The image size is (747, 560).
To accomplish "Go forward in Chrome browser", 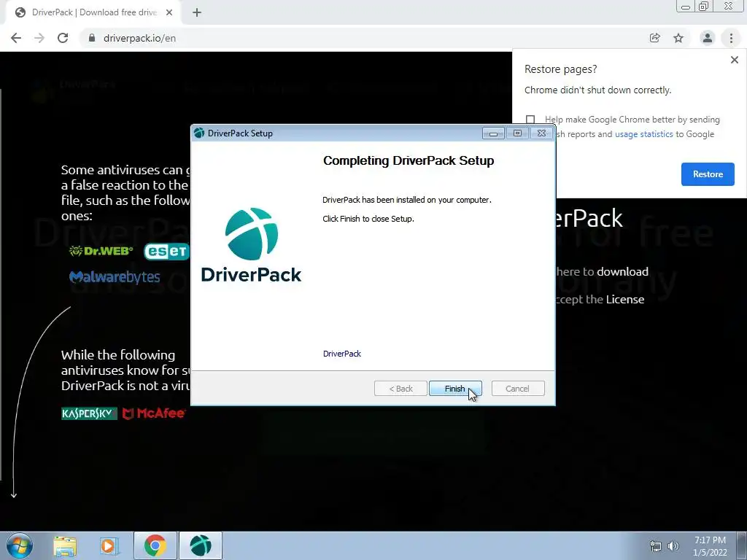I will pos(39,38).
